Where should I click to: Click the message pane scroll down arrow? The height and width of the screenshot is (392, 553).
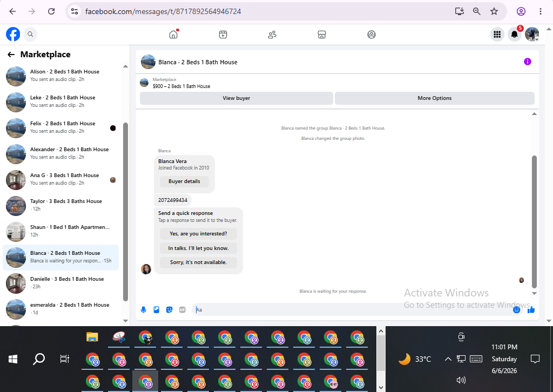[534, 293]
